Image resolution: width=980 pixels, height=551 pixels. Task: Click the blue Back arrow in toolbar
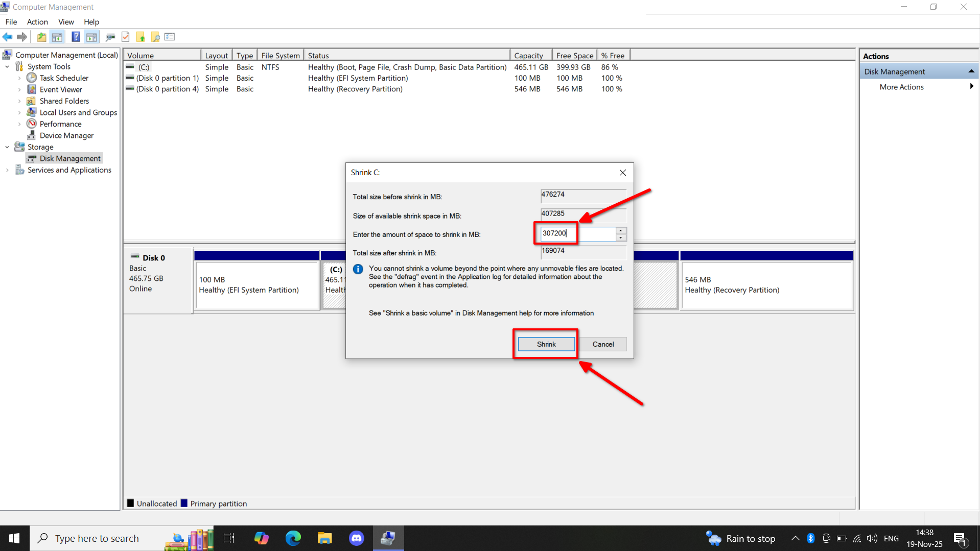click(x=7, y=37)
